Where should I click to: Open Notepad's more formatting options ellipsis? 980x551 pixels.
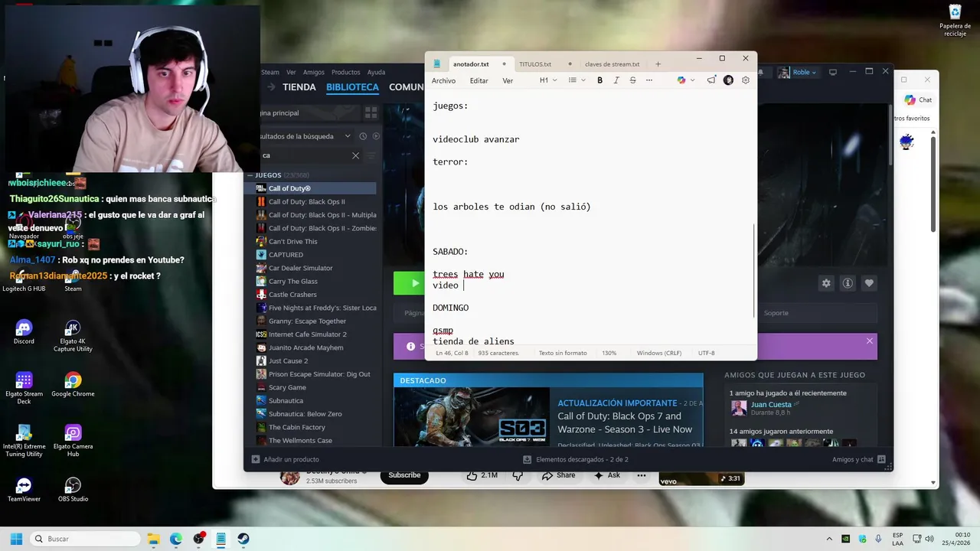click(x=649, y=80)
